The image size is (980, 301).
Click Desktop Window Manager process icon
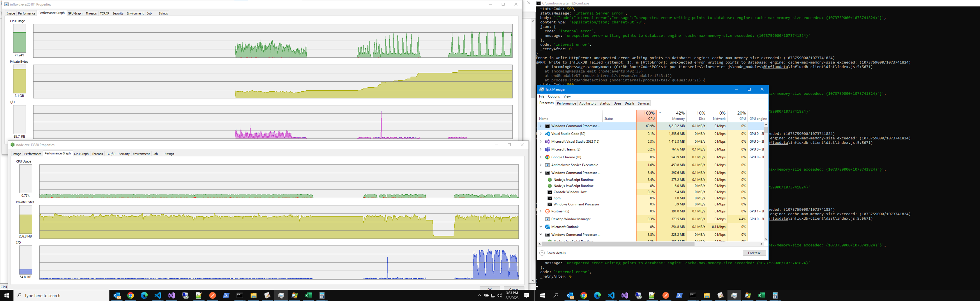click(x=547, y=219)
